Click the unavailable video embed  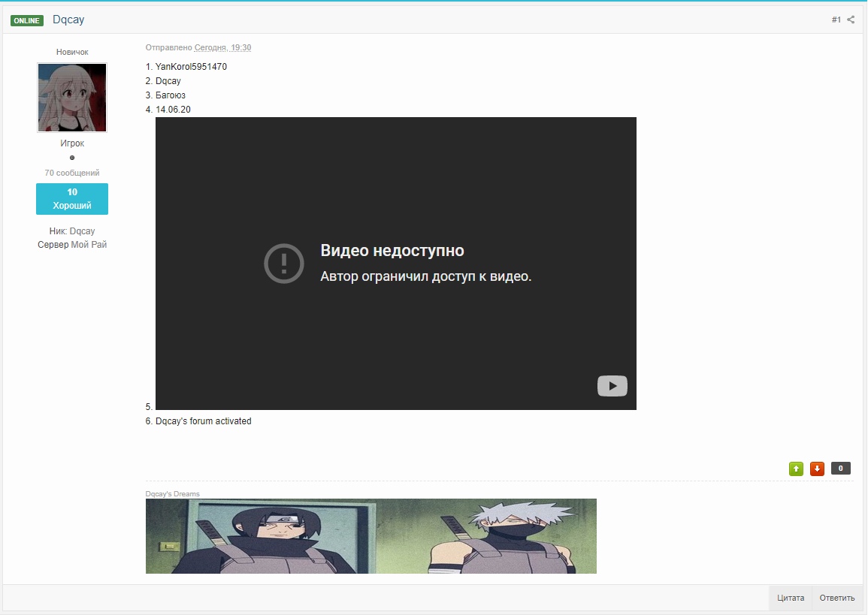[396, 264]
